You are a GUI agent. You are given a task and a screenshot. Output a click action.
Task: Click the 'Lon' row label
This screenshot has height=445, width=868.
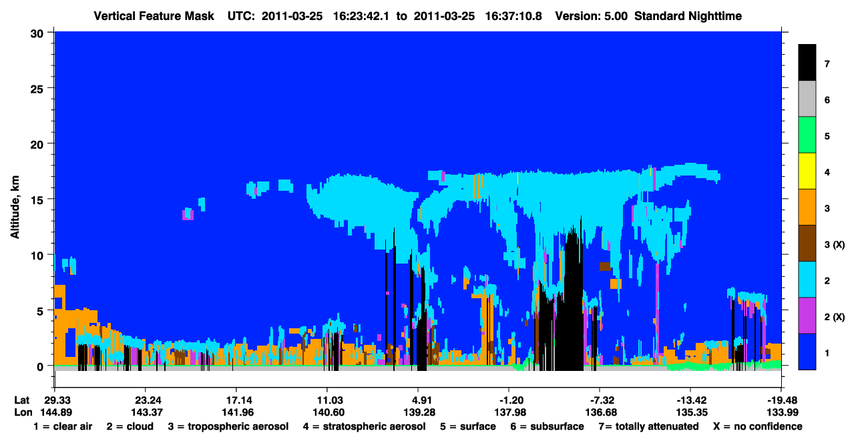pyautogui.click(x=22, y=412)
